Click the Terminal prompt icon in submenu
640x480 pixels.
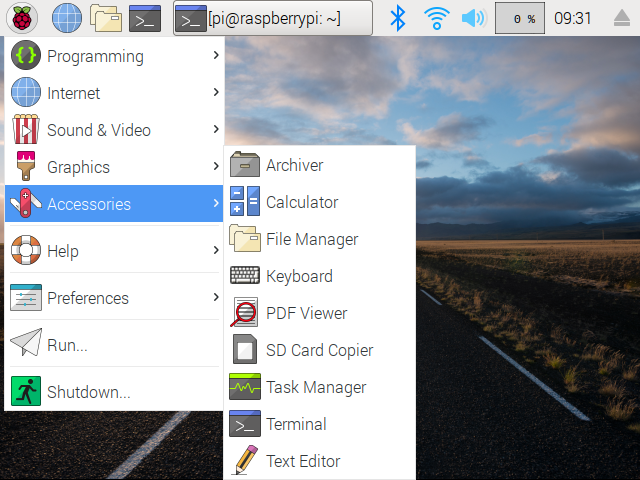(244, 424)
